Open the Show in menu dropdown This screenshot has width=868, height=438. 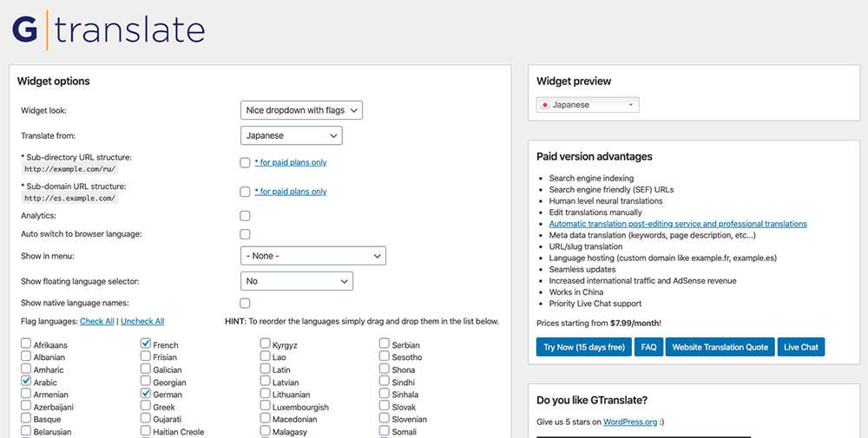[312, 256]
